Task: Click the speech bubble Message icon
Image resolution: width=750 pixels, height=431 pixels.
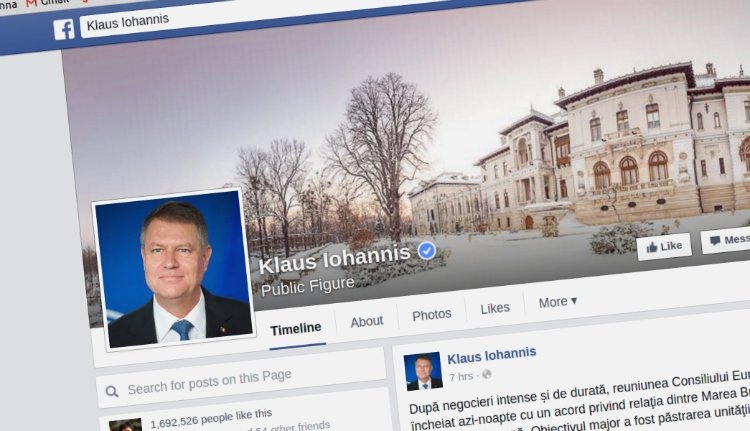Action: pos(715,241)
